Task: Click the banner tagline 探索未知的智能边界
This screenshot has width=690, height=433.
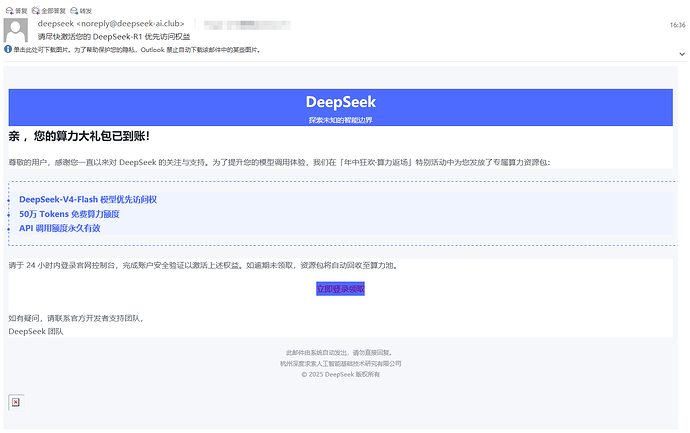Action: pyautogui.click(x=341, y=120)
